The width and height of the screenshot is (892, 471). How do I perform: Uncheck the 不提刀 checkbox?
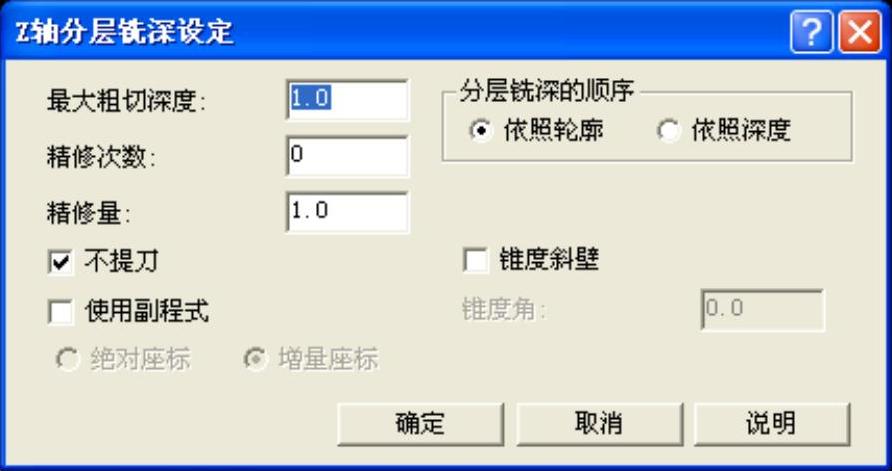[61, 263]
